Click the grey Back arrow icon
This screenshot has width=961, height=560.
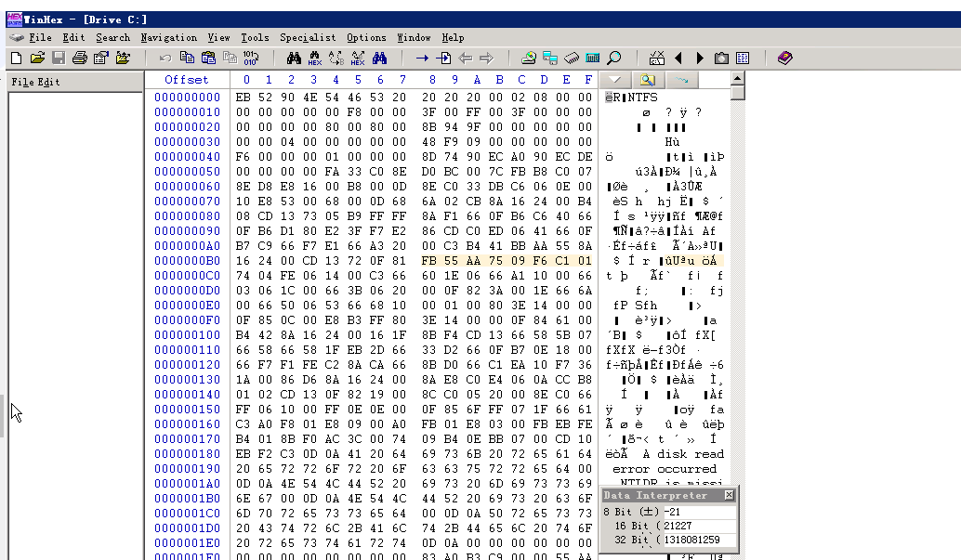tap(466, 59)
